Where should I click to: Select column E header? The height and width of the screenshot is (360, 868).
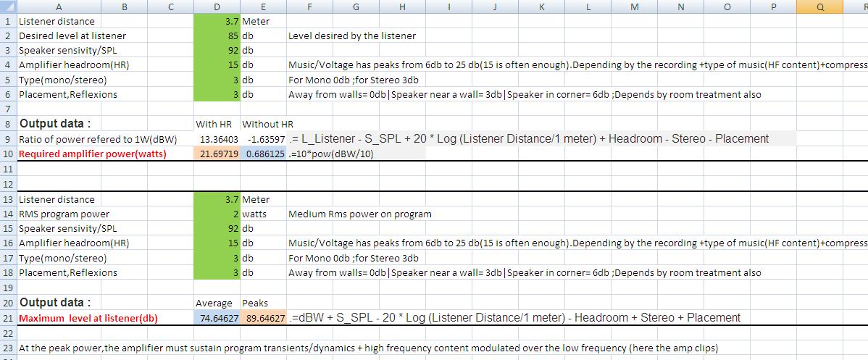click(x=263, y=7)
